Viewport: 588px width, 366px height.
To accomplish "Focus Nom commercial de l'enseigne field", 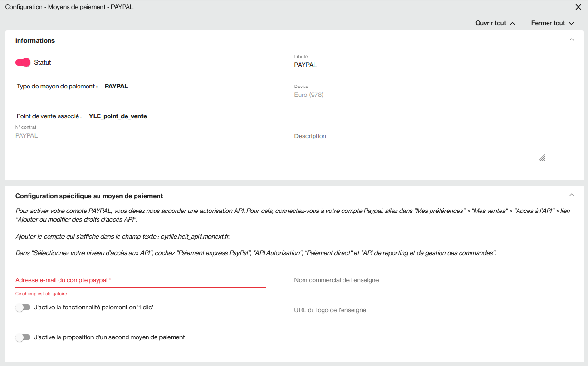I will point(420,280).
